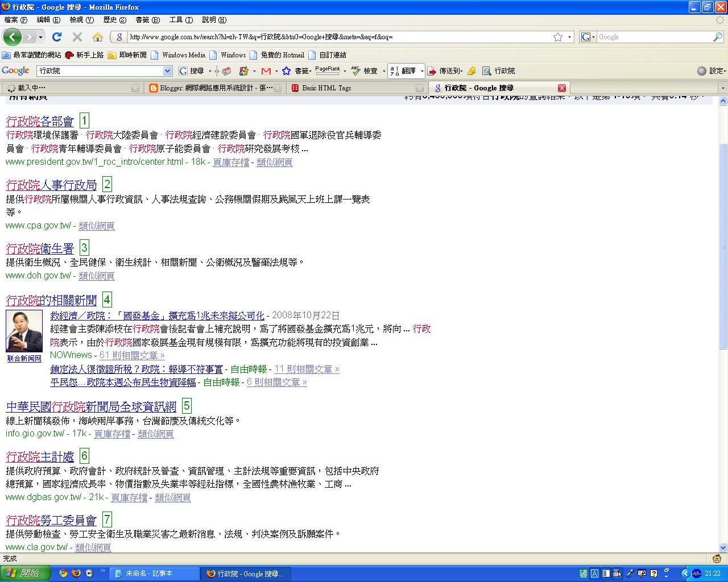The image size is (728, 582).
Task: Open the 自訂連結 bookmark
Action: 328,55
